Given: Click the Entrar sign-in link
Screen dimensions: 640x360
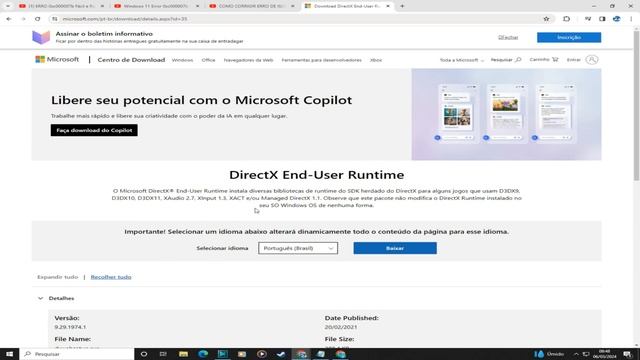Looking at the screenshot, I should click(573, 60).
